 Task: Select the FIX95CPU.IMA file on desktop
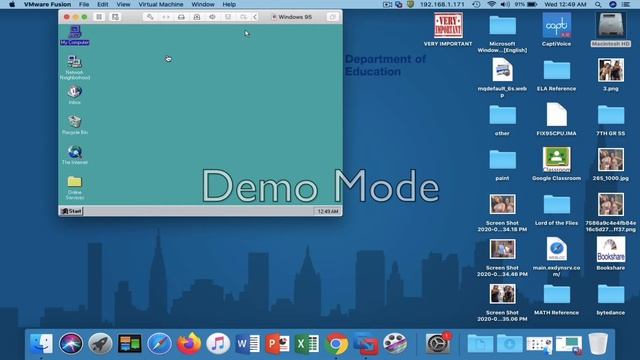click(x=556, y=119)
